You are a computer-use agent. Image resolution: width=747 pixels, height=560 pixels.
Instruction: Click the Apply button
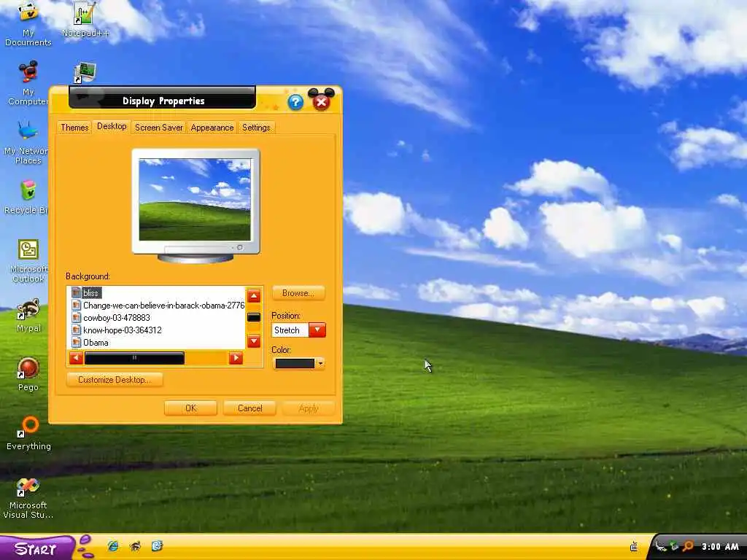pyautogui.click(x=309, y=408)
